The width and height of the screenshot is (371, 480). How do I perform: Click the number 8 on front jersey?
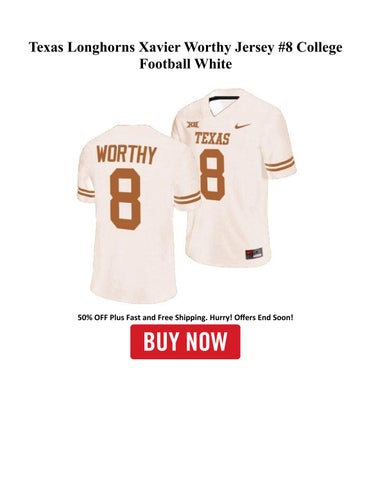click(212, 175)
